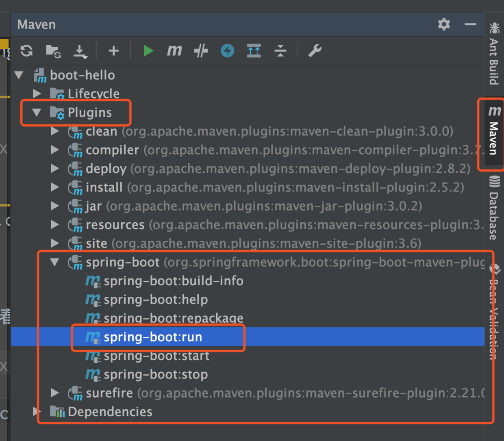Click the Plugins folder gear icon

click(x=57, y=113)
